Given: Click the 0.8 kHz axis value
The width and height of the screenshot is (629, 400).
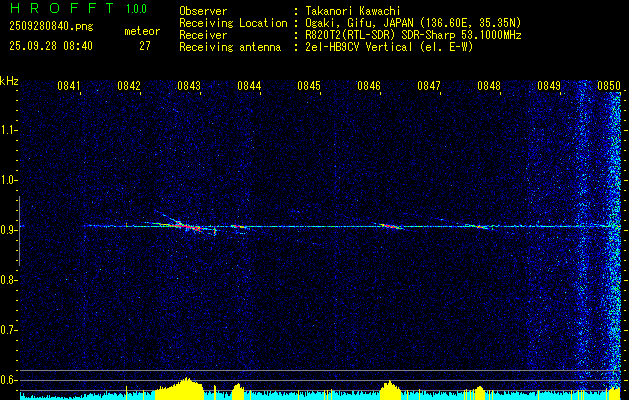Looking at the screenshot, I should pyautogui.click(x=8, y=280).
